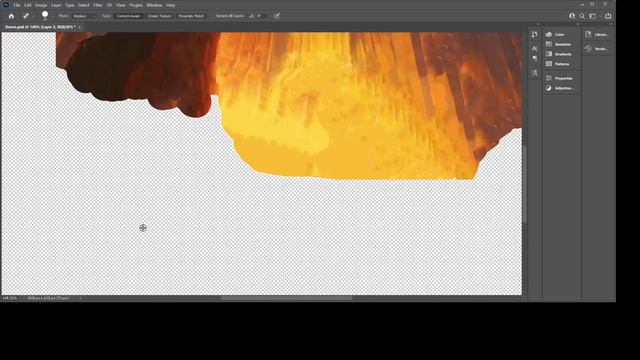640x360 pixels.
Task: Click the Home icon in options bar
Action: (x=11, y=16)
